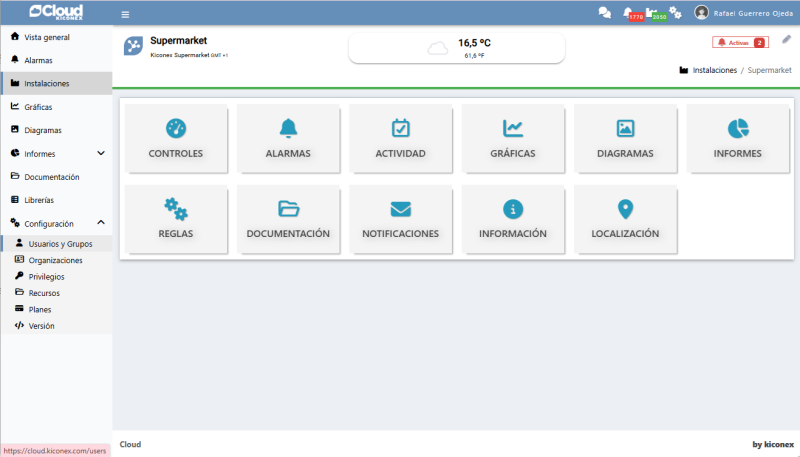
Task: Select Diagramas in the sidebar
Action: point(43,130)
